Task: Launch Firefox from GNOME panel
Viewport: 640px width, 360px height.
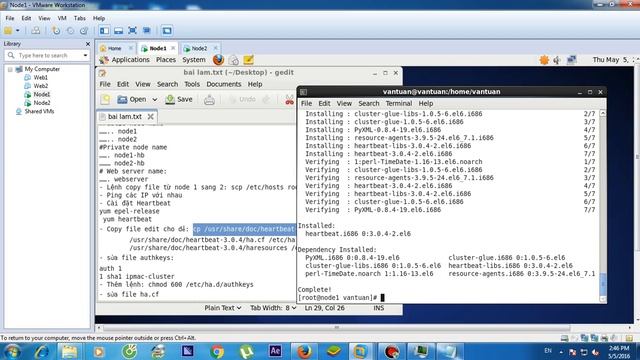Action: [x=218, y=60]
